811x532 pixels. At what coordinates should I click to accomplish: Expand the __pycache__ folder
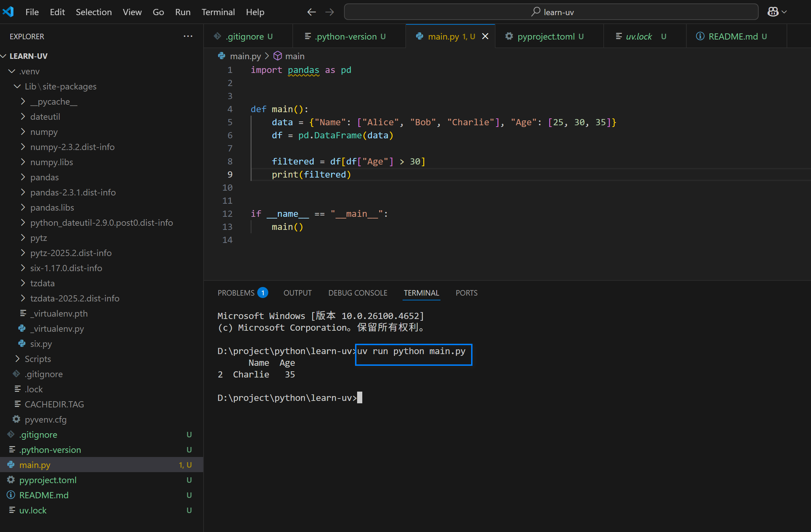point(102,102)
